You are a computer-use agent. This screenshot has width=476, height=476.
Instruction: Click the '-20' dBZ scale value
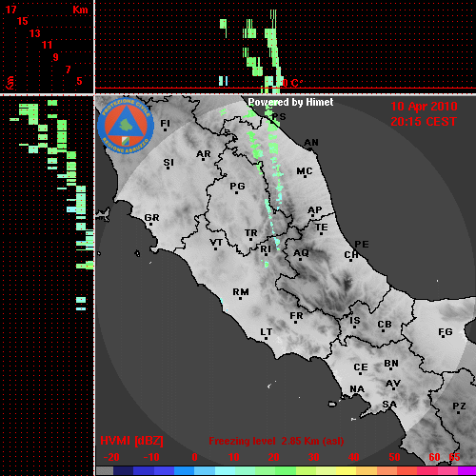pos(111,457)
